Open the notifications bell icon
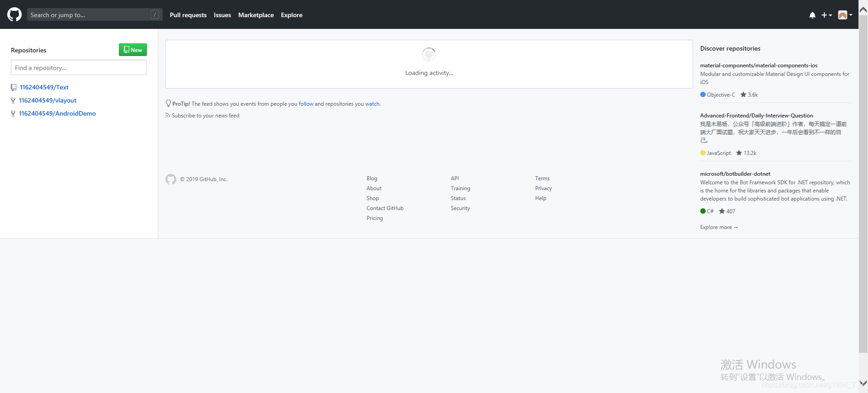Screen dimensions: 868x393 812,15
